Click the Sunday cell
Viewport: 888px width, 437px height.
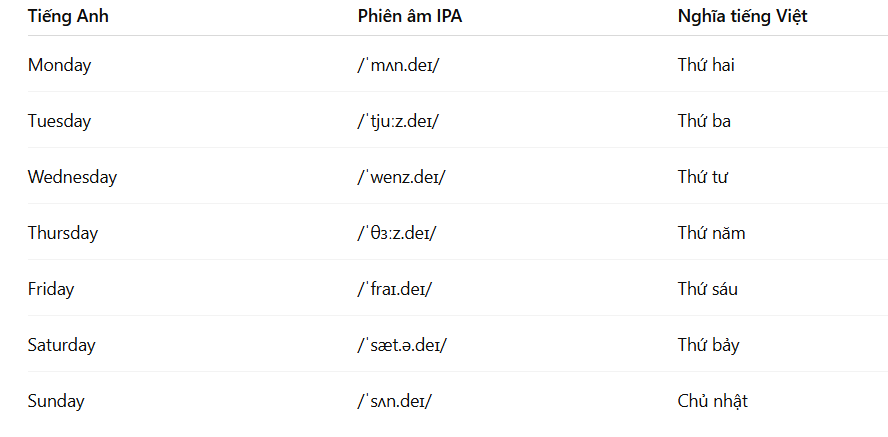[x=56, y=401]
